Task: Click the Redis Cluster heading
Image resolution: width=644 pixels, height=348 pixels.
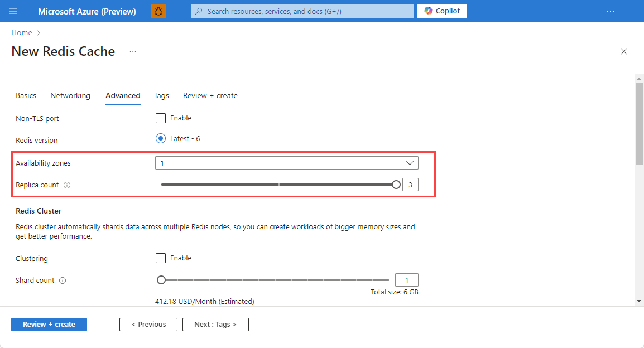Action: 39,211
